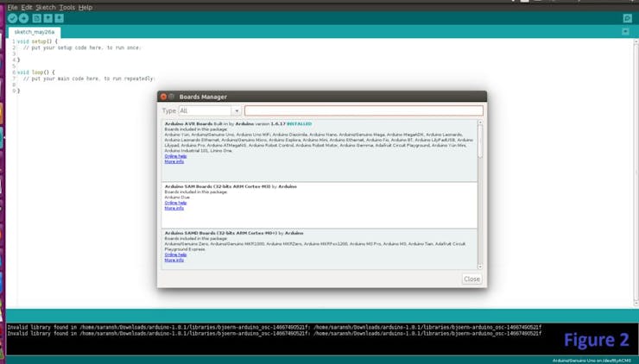The width and height of the screenshot is (639, 364).
Task: Click the 'void setup() {' code line
Action: pyautogui.click(x=37, y=41)
